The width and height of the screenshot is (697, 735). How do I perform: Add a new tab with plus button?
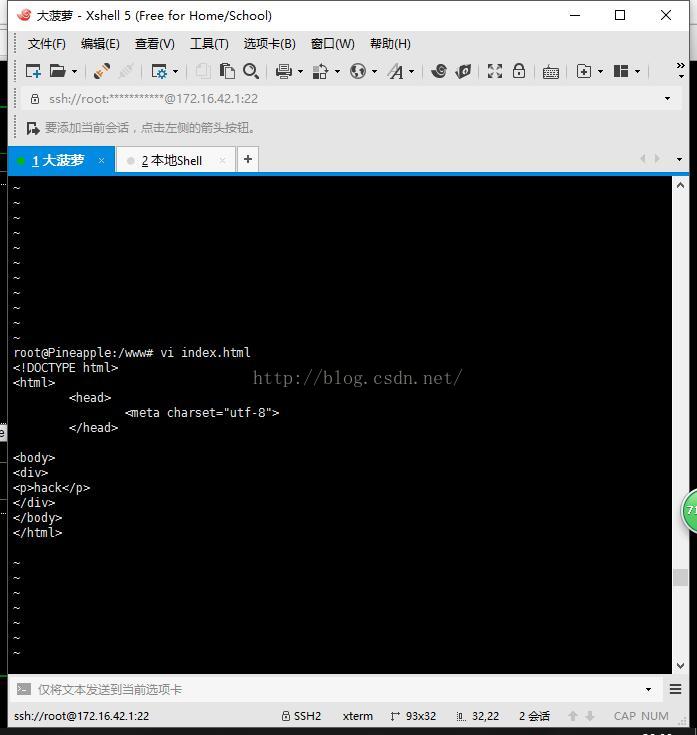248,159
